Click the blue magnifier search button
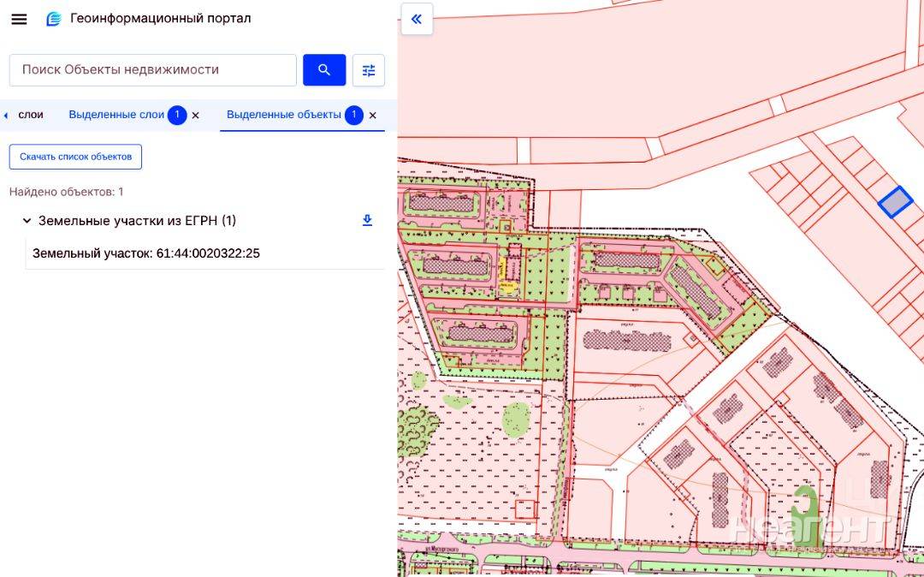 (324, 70)
